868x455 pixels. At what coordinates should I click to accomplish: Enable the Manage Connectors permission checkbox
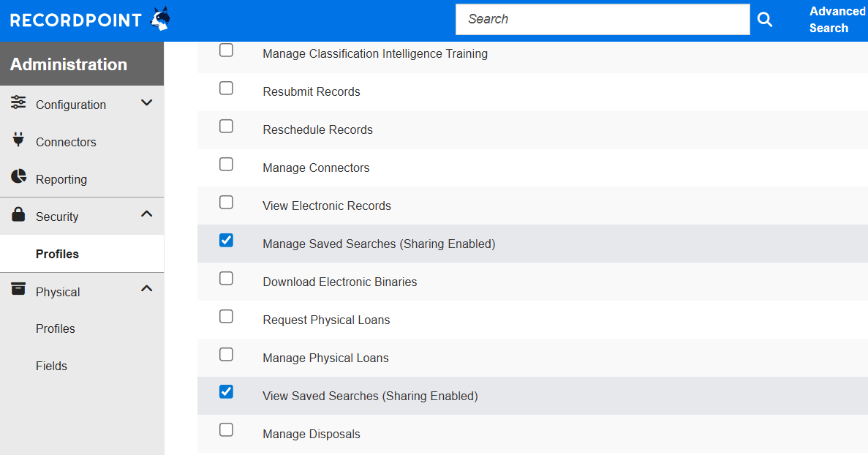point(227,165)
